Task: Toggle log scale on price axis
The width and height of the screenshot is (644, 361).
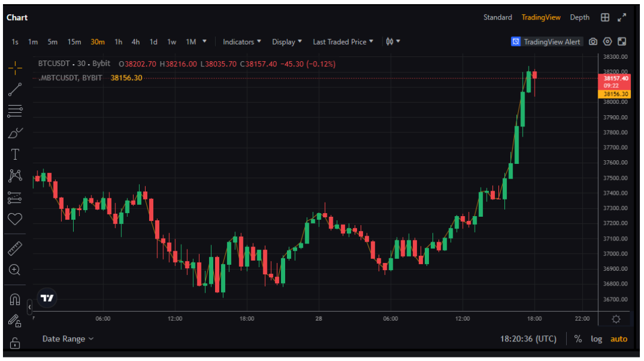Action: click(x=596, y=339)
